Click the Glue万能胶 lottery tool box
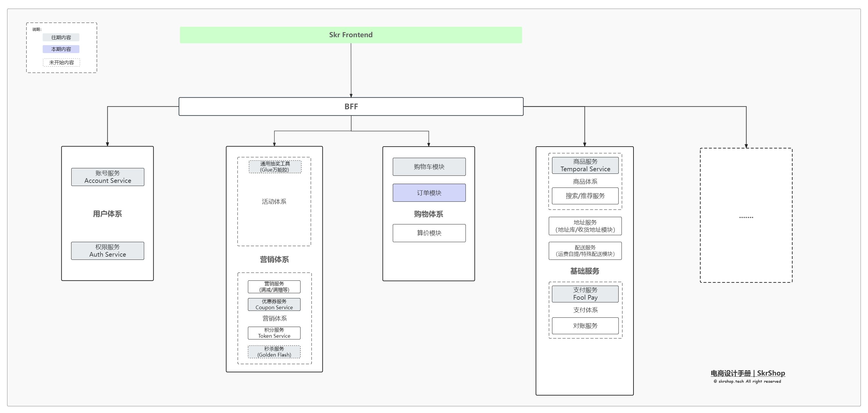This screenshot has height=413, width=868. click(275, 167)
